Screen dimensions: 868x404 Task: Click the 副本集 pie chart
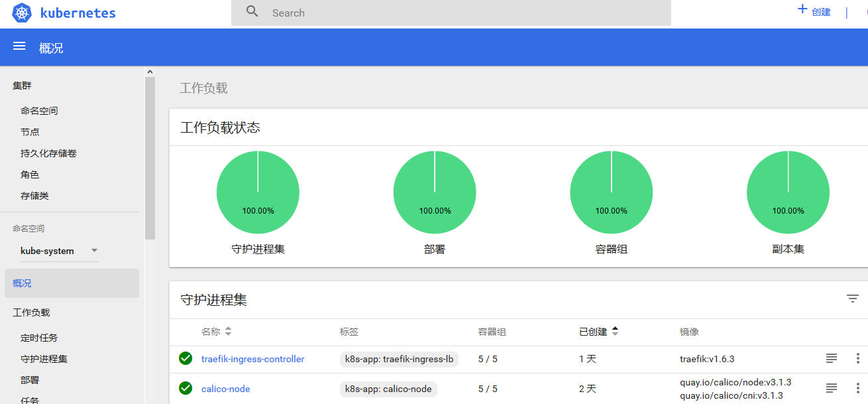[788, 192]
